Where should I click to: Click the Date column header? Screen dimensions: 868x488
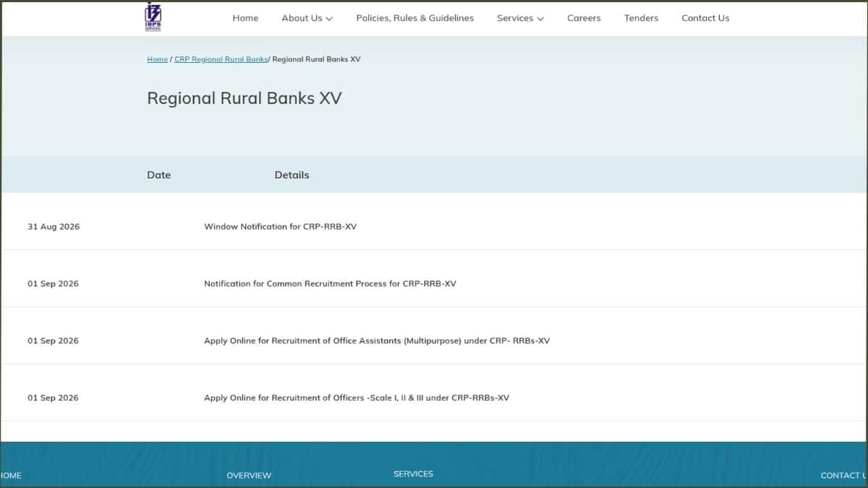tap(159, 175)
